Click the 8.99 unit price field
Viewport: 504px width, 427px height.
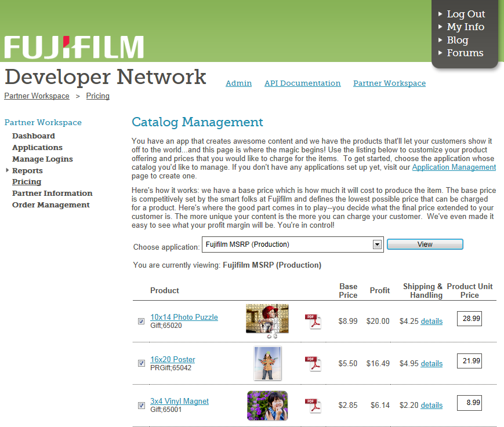[x=469, y=403]
